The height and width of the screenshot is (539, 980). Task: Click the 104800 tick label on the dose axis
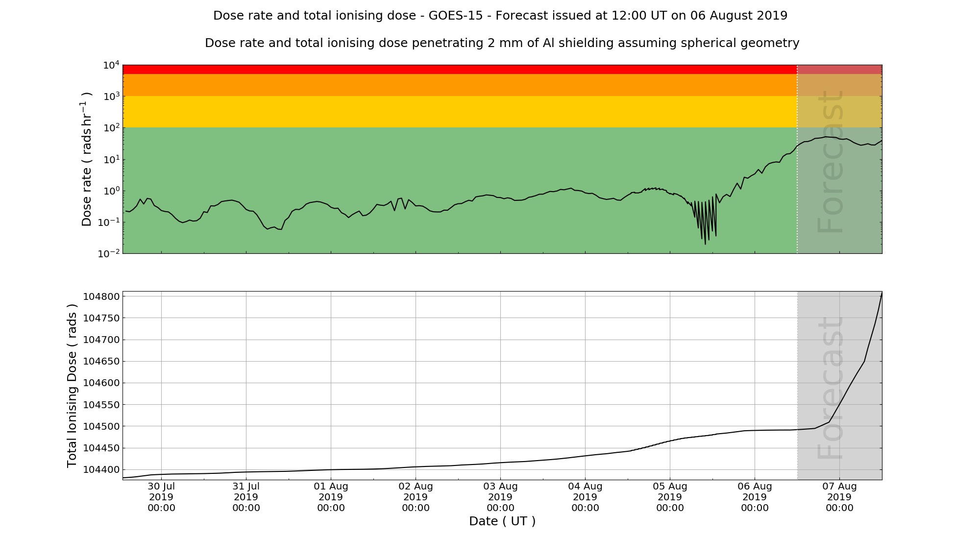[101, 296]
